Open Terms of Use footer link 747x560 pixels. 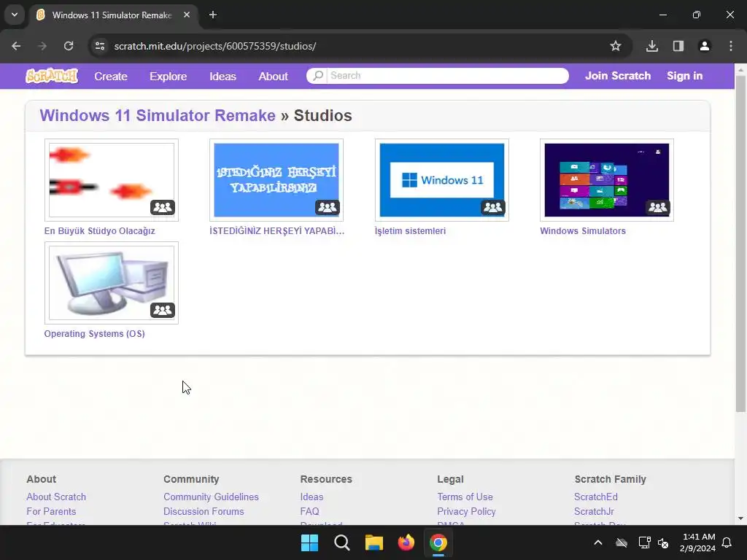[465, 497]
